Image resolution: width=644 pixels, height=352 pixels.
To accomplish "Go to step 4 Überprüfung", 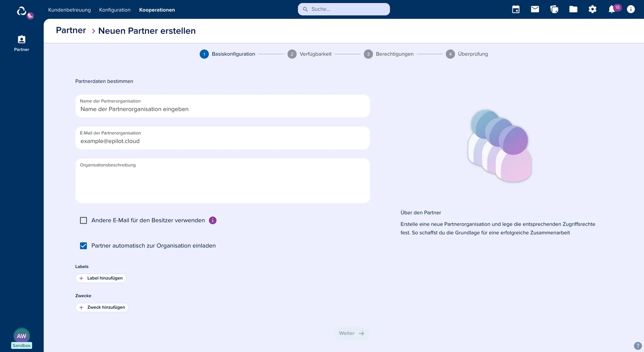I will (467, 54).
